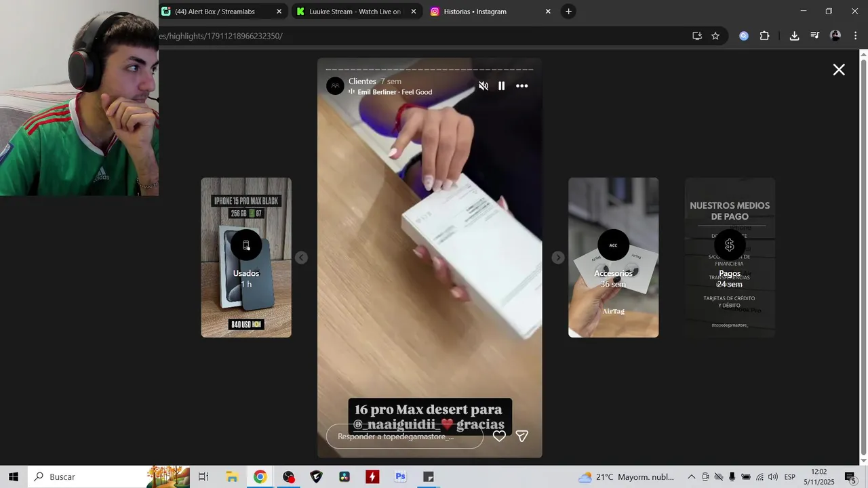868x488 pixels.
Task: Click the microphone tray icon
Action: tap(732, 476)
